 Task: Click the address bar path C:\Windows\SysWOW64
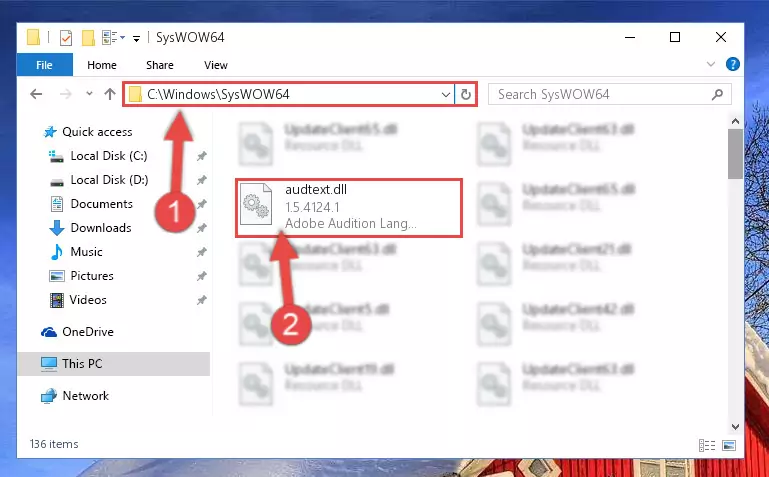(x=218, y=94)
